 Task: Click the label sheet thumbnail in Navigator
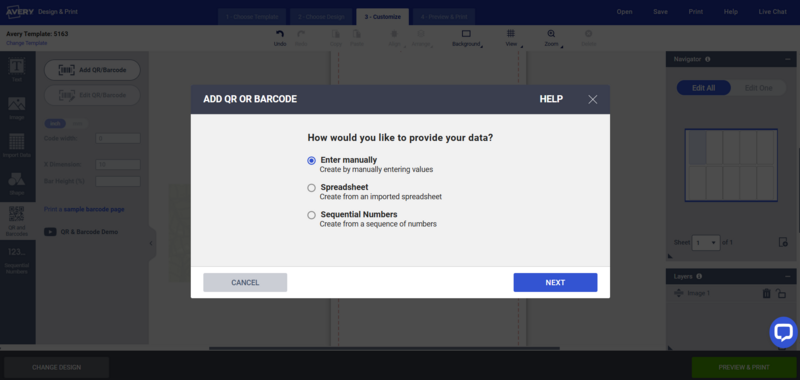[x=731, y=165]
